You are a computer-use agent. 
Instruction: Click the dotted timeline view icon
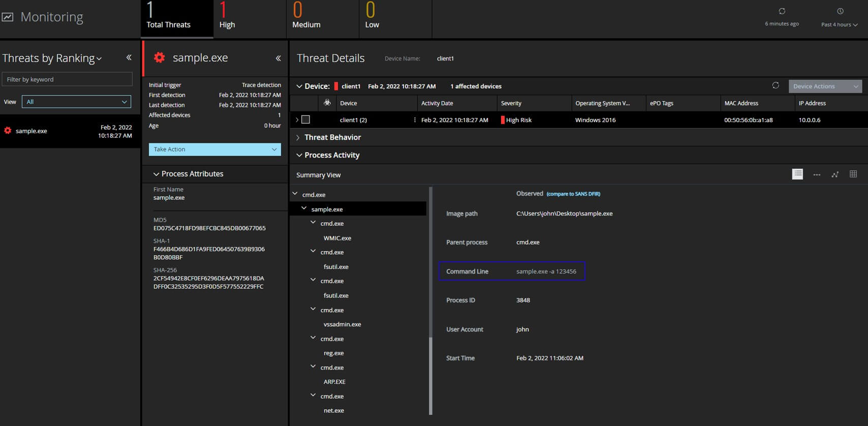coord(817,175)
